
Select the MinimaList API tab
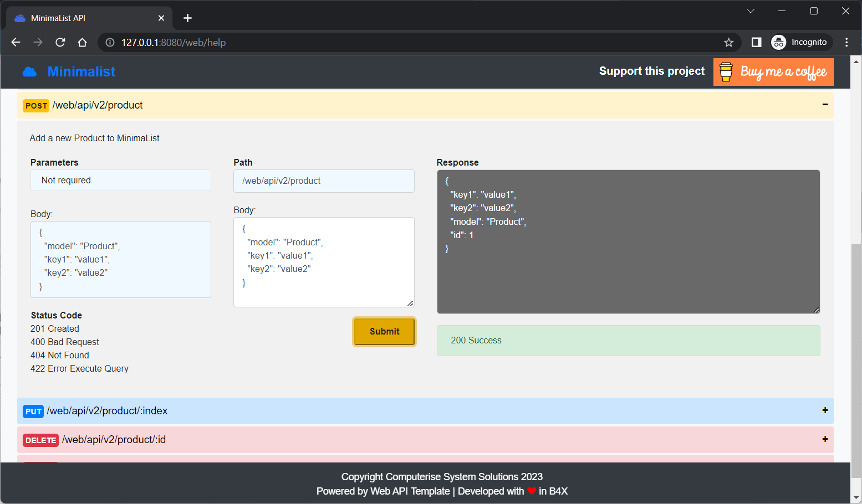tap(90, 18)
